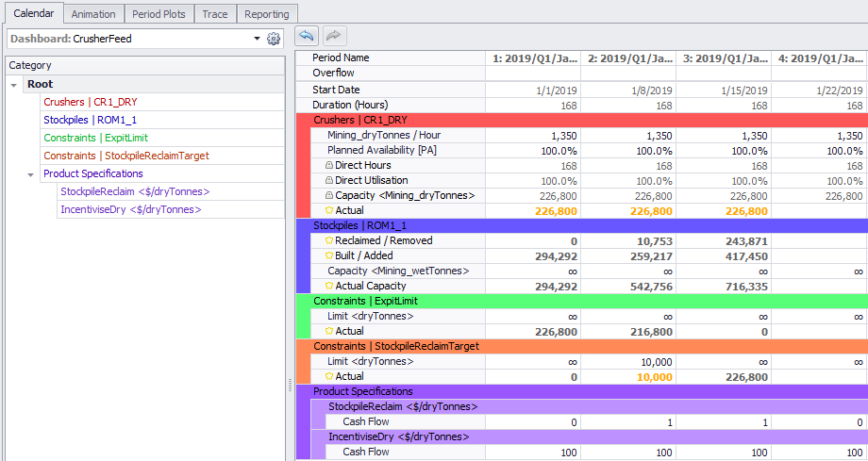This screenshot has width=868, height=461.
Task: Go to the Reporting tab
Action: click(x=266, y=14)
